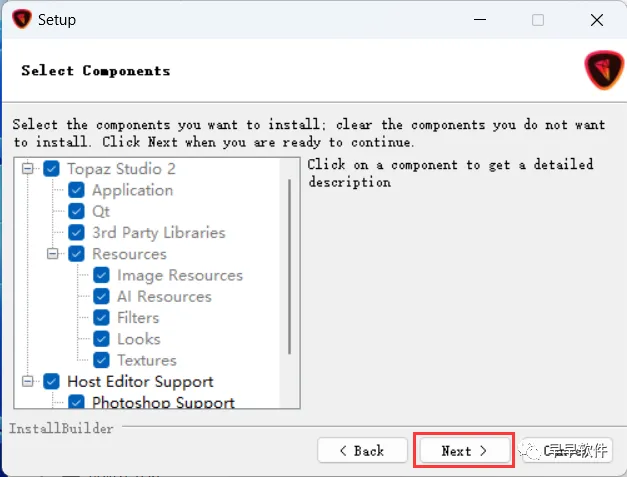Viewport: 627px width, 477px height.
Task: Click the Topaz icon in title bar
Action: 22,19
